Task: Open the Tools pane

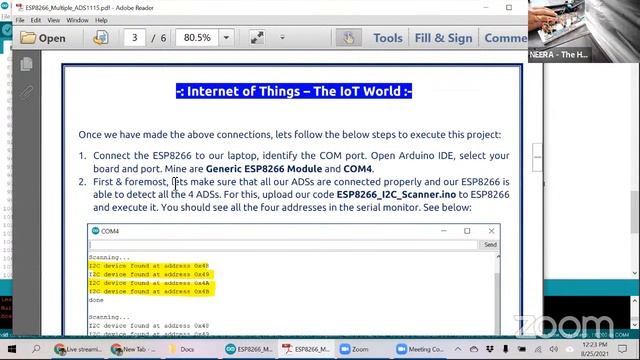Action: (388, 38)
